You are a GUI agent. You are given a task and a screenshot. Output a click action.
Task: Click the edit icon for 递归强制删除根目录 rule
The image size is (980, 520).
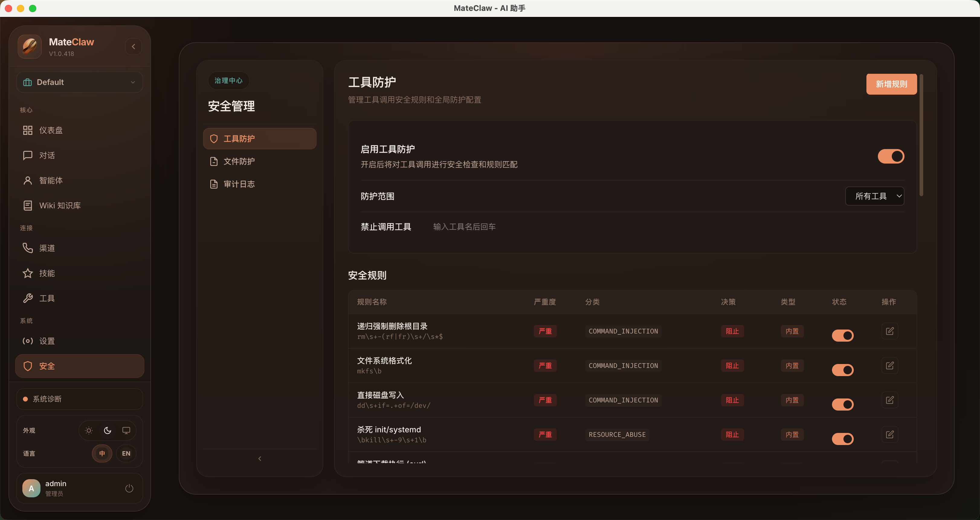point(889,331)
